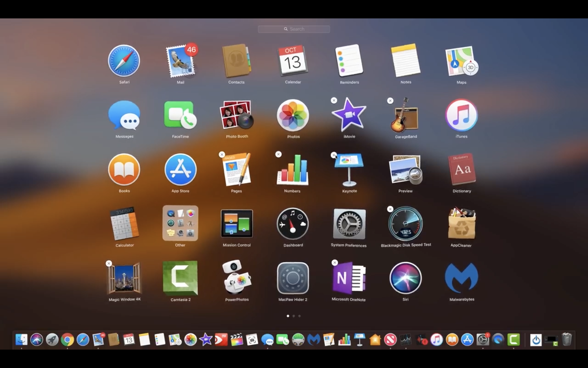This screenshot has height=368, width=588.
Task: Open the Launchpad Books app icon
Action: (x=124, y=170)
